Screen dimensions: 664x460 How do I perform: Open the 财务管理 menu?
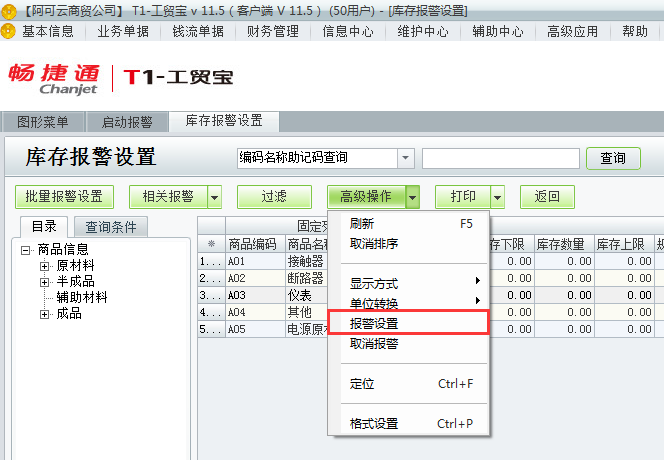(273, 31)
